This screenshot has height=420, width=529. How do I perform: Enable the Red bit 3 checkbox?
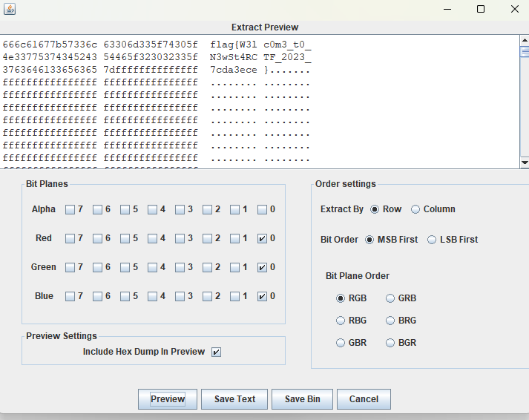180,238
